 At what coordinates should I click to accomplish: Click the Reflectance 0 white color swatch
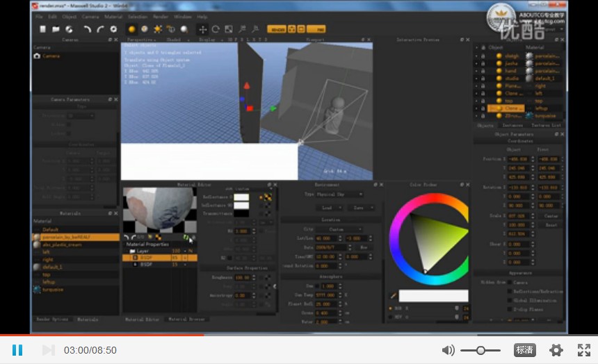point(241,197)
